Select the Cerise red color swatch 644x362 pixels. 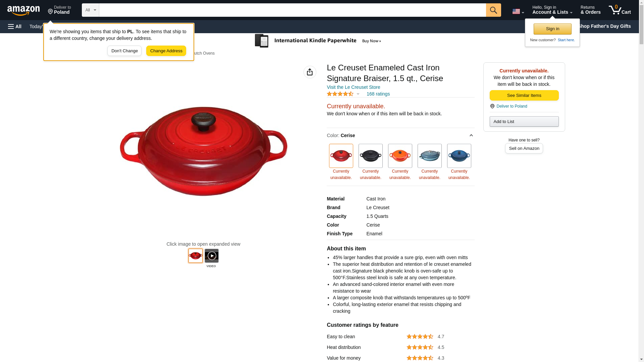pyautogui.click(x=341, y=156)
